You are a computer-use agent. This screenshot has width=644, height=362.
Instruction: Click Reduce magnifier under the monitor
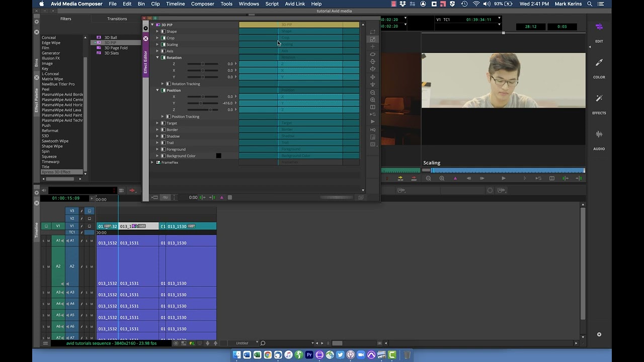point(429,178)
